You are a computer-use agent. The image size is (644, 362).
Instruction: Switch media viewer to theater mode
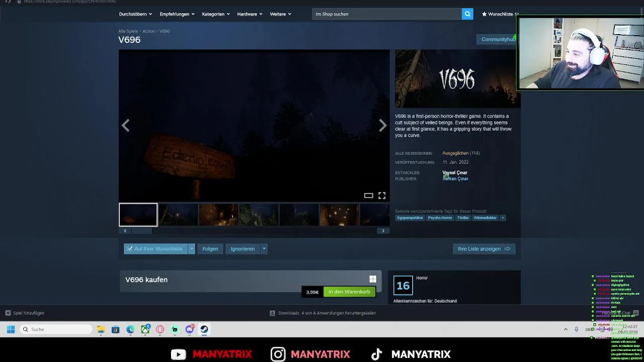pyautogui.click(x=368, y=196)
